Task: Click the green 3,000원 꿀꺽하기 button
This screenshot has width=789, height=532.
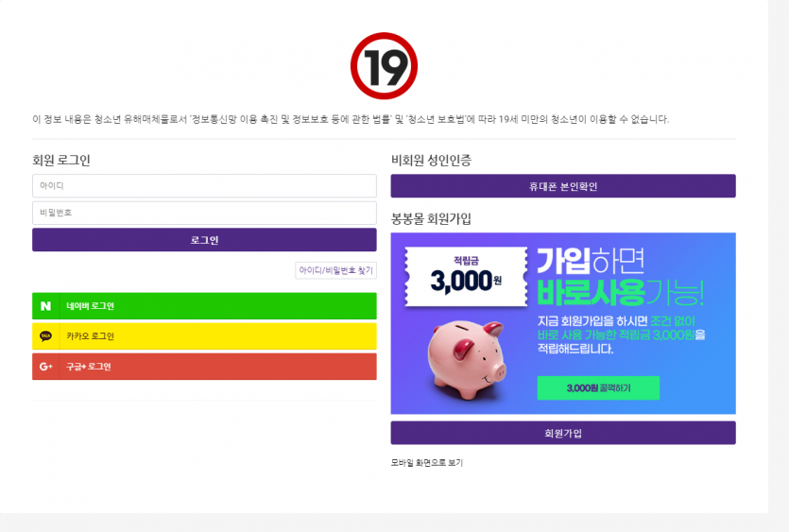Action: [598, 388]
